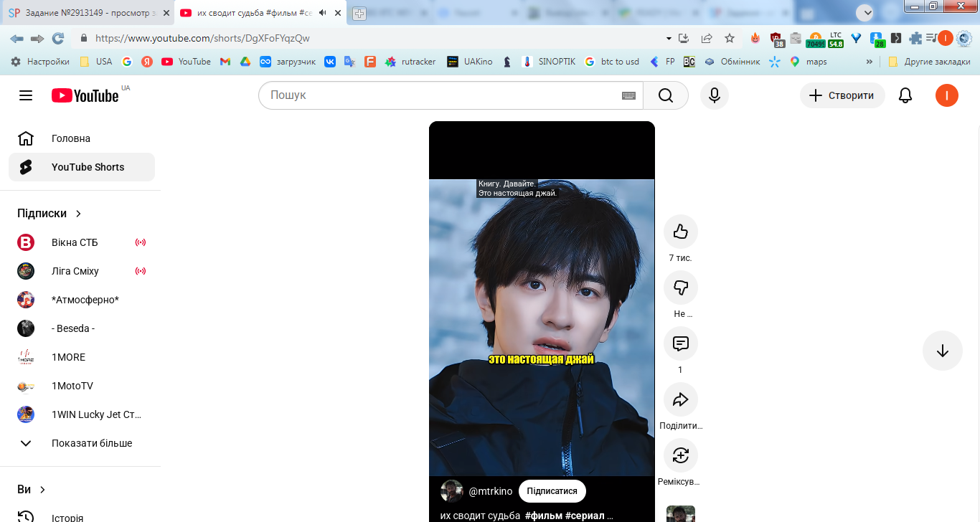
Task: Open the tab search dropdown arrow
Action: point(864,12)
